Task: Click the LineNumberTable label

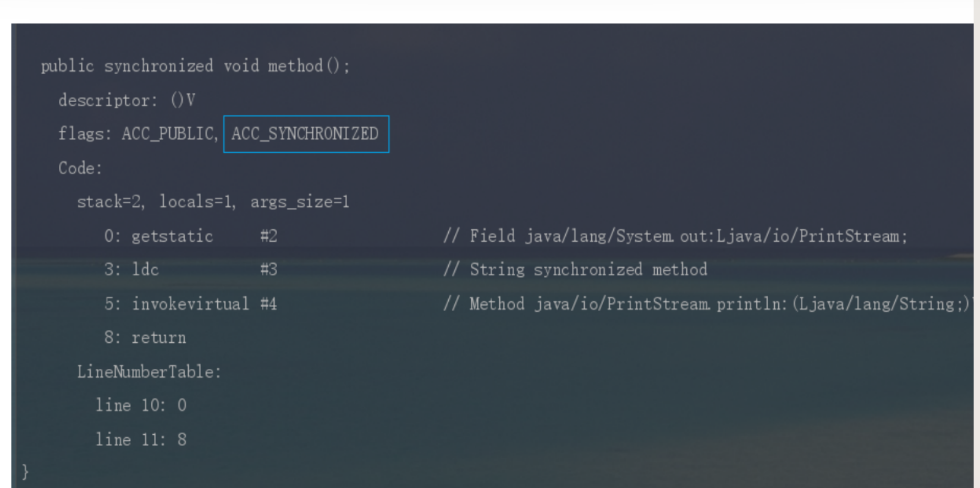Action: pyautogui.click(x=148, y=372)
